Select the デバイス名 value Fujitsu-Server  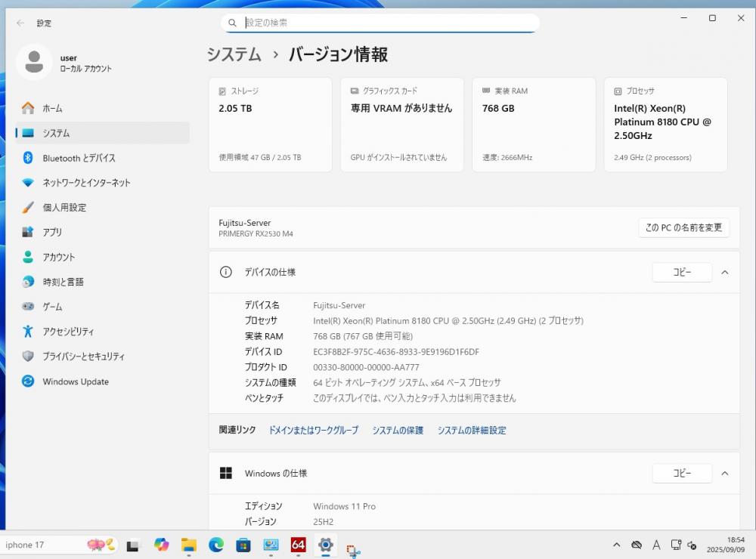[339, 305]
